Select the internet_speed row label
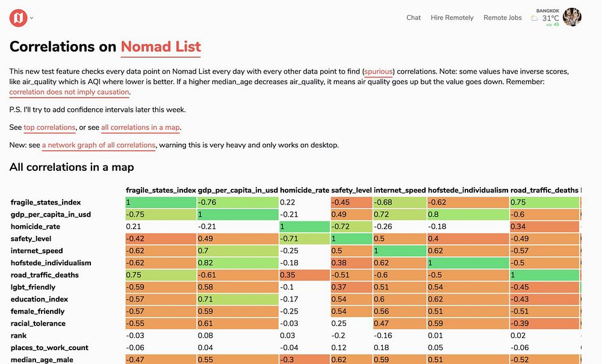 click(x=37, y=251)
